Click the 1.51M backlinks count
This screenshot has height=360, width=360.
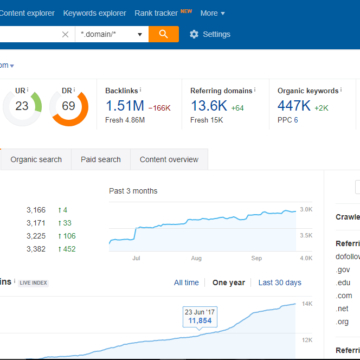tap(125, 106)
